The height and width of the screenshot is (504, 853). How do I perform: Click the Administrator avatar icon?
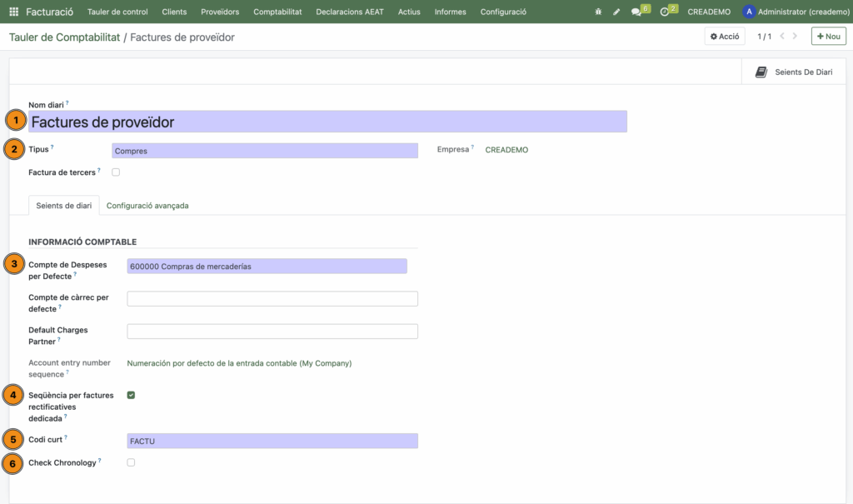click(x=749, y=12)
